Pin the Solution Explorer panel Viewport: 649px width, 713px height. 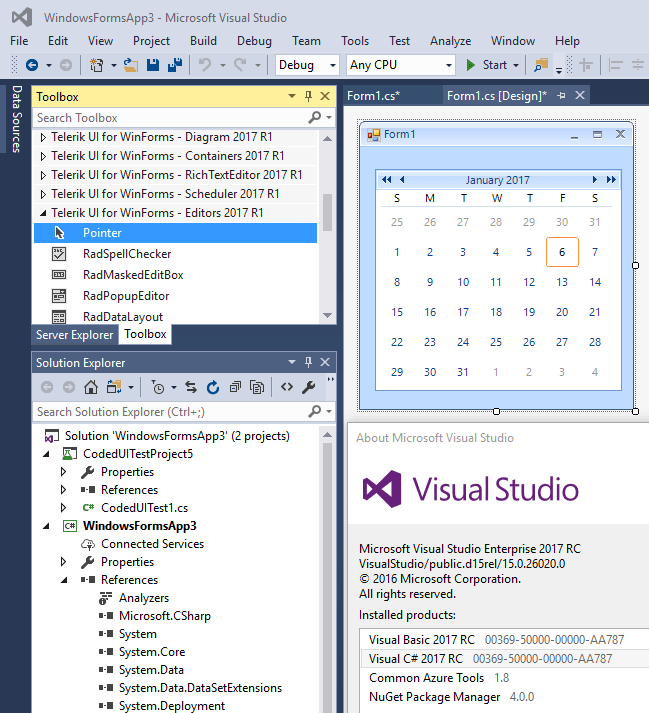[x=308, y=362]
